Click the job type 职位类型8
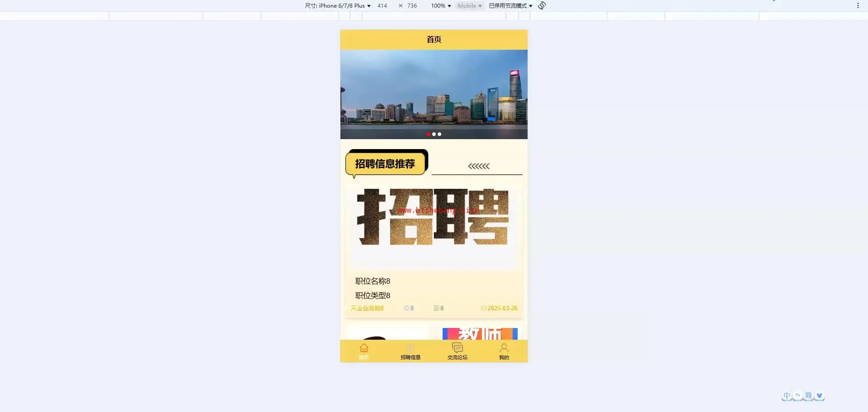 tap(373, 295)
